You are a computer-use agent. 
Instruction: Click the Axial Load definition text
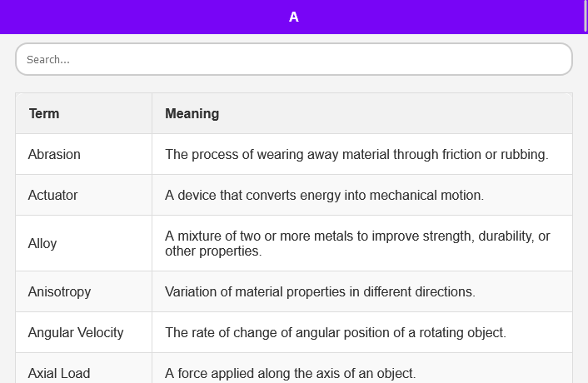tap(290, 373)
